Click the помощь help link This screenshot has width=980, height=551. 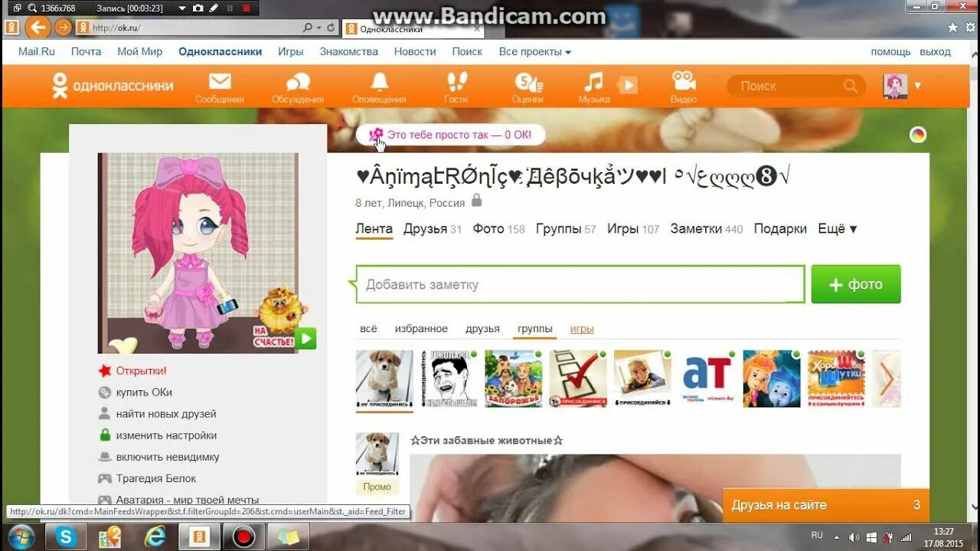(890, 51)
